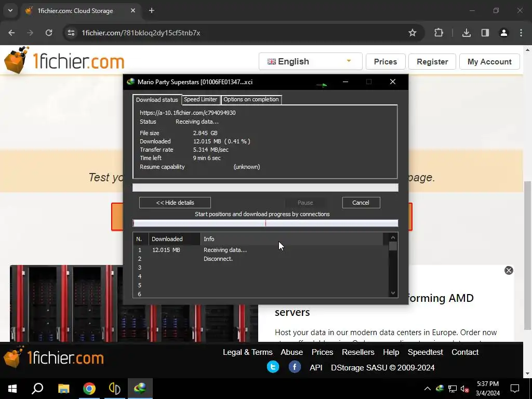532x399 pixels.
Task: Open the browser extensions puzzle icon
Action: pyautogui.click(x=438, y=33)
